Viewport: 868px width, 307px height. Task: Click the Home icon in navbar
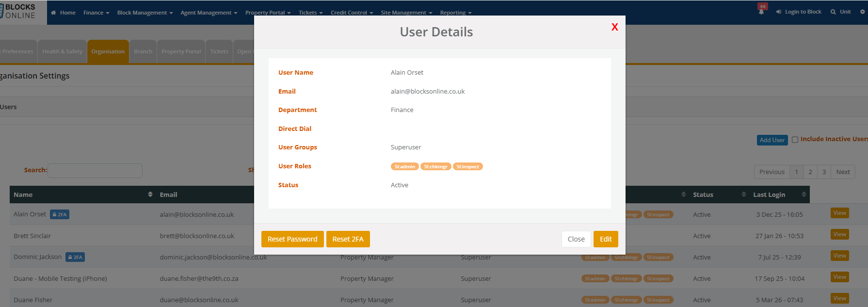tap(53, 13)
